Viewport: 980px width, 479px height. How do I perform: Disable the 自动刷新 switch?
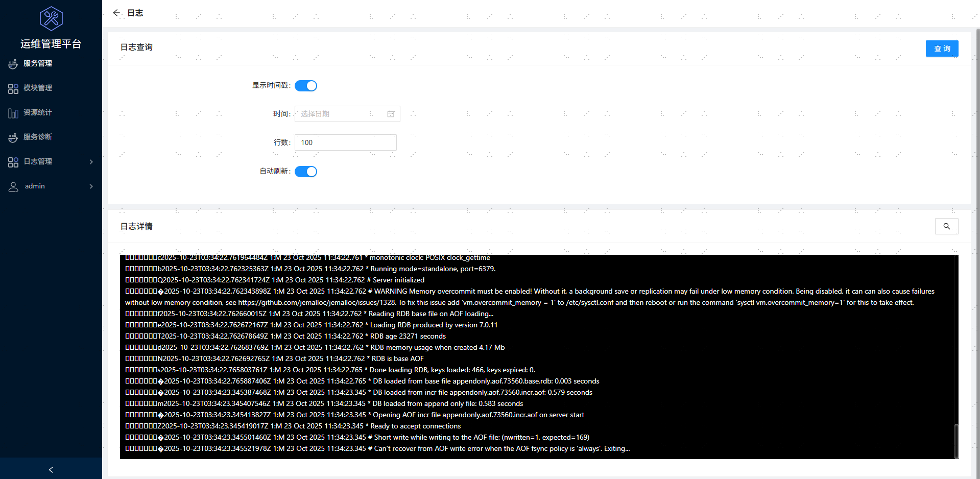(x=306, y=172)
